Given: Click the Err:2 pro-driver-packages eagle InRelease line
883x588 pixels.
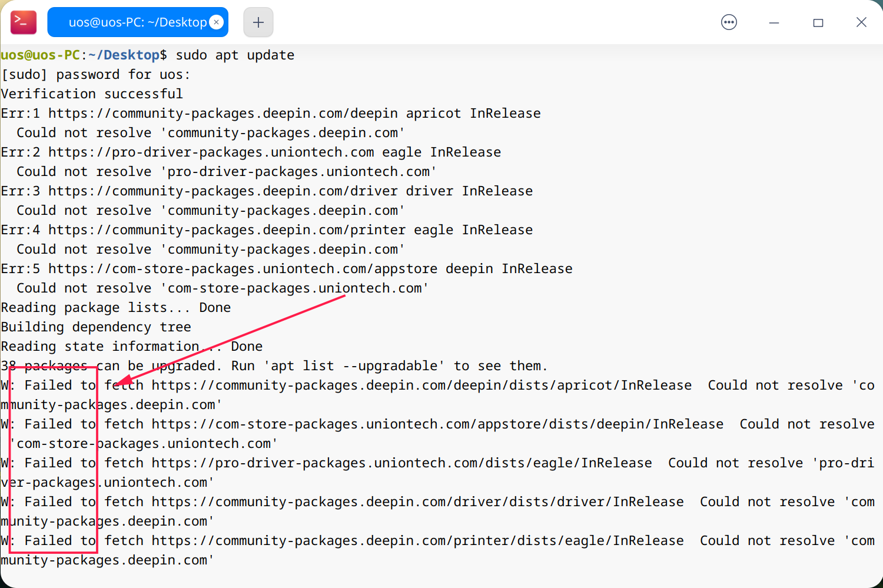Looking at the screenshot, I should pyautogui.click(x=251, y=152).
